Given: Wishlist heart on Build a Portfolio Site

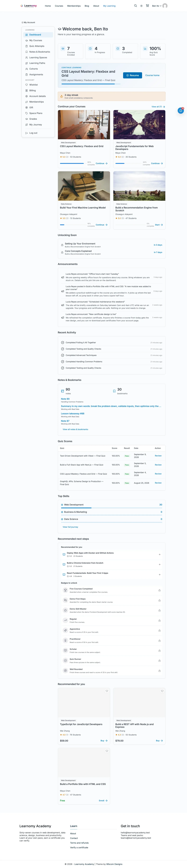Looking at the screenshot, I should click(x=107, y=751).
